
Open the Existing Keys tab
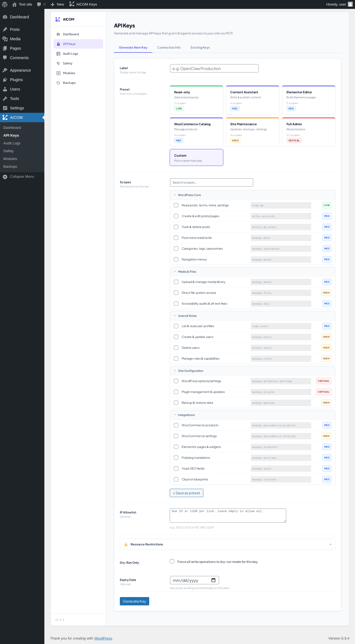click(200, 47)
